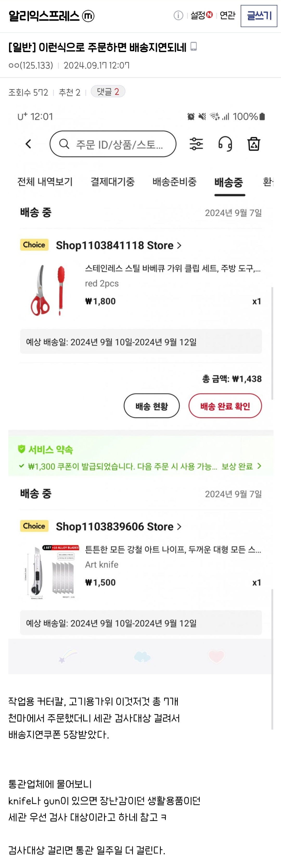Tap the green shield service promise icon
Image resolution: width=281 pixels, height=868 pixels.
[22, 449]
